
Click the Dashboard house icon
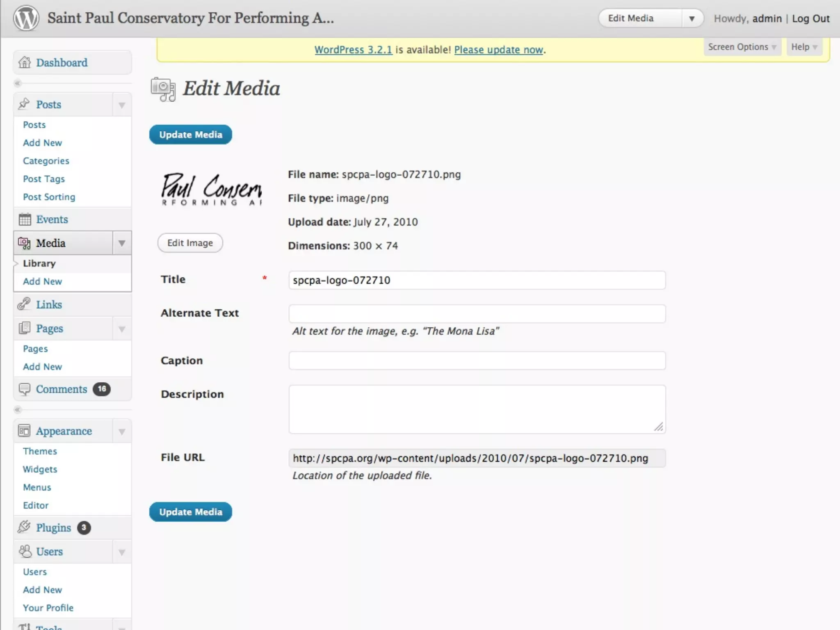25,62
